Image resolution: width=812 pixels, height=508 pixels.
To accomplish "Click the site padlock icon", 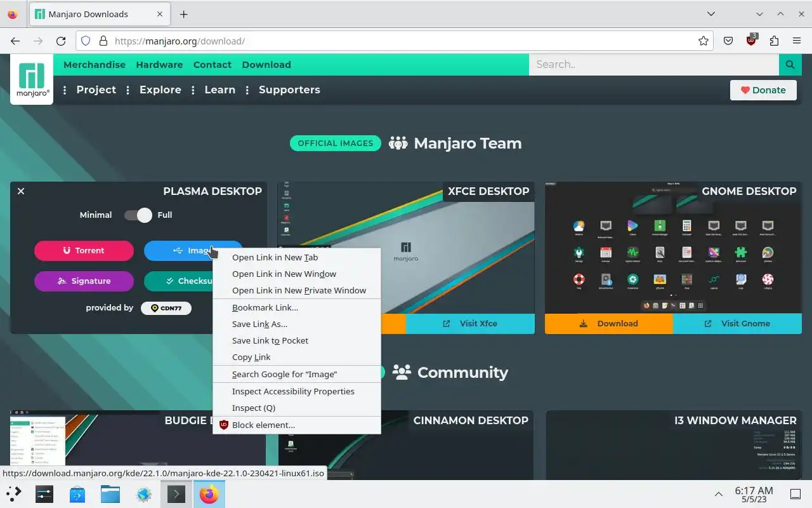I will [x=103, y=41].
